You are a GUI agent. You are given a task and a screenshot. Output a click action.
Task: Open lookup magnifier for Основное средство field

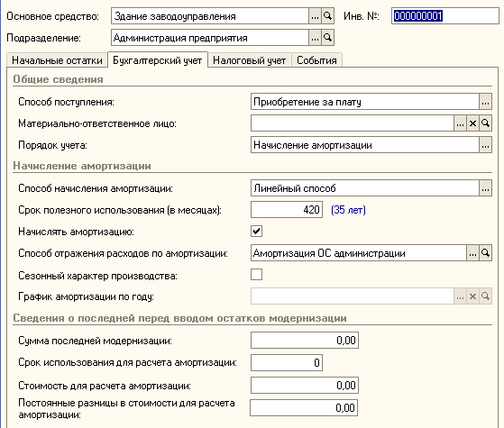tap(327, 16)
